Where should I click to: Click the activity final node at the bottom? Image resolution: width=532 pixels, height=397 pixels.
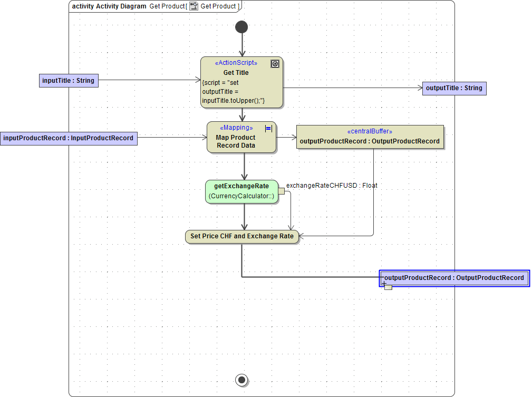coord(241,380)
